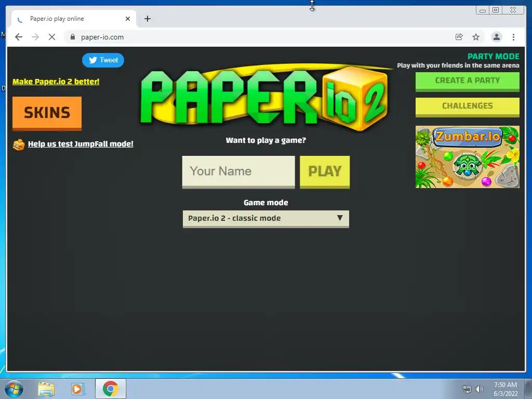View site info via padlock icon

[72, 37]
